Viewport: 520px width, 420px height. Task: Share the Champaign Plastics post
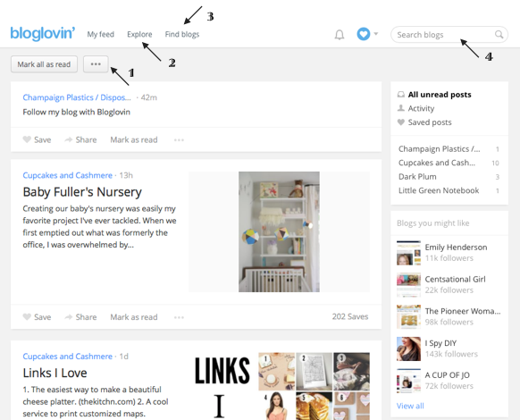pos(80,139)
